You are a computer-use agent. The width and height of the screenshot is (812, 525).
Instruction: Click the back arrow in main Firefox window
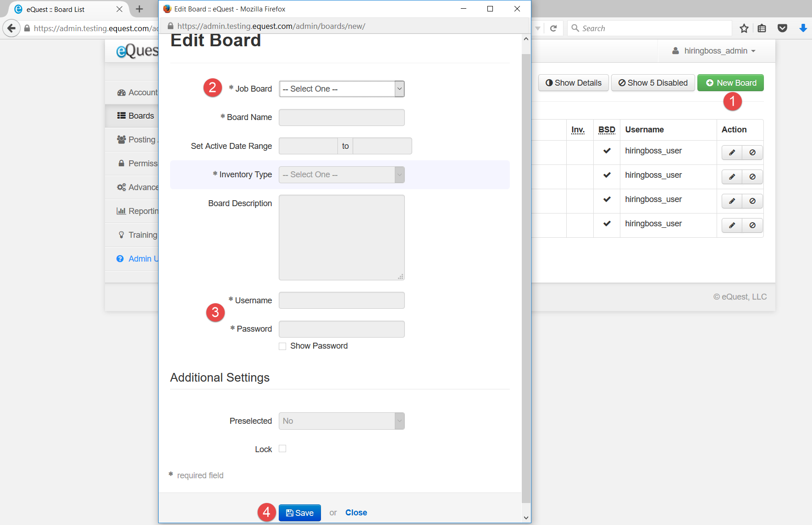pos(11,28)
